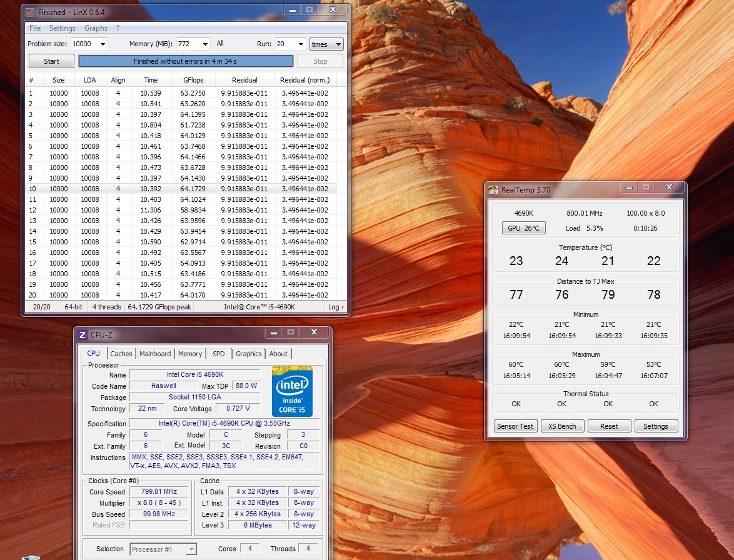This screenshot has width=734, height=560.
Task: Click the Bus Speed 99.98 MHz value
Action: pyautogui.click(x=159, y=514)
